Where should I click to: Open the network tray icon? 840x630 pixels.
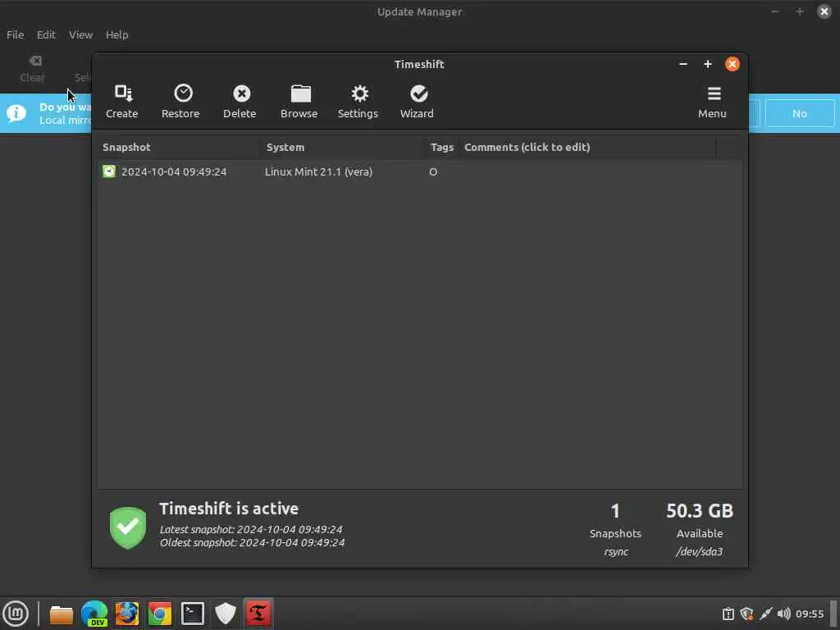[x=766, y=614]
